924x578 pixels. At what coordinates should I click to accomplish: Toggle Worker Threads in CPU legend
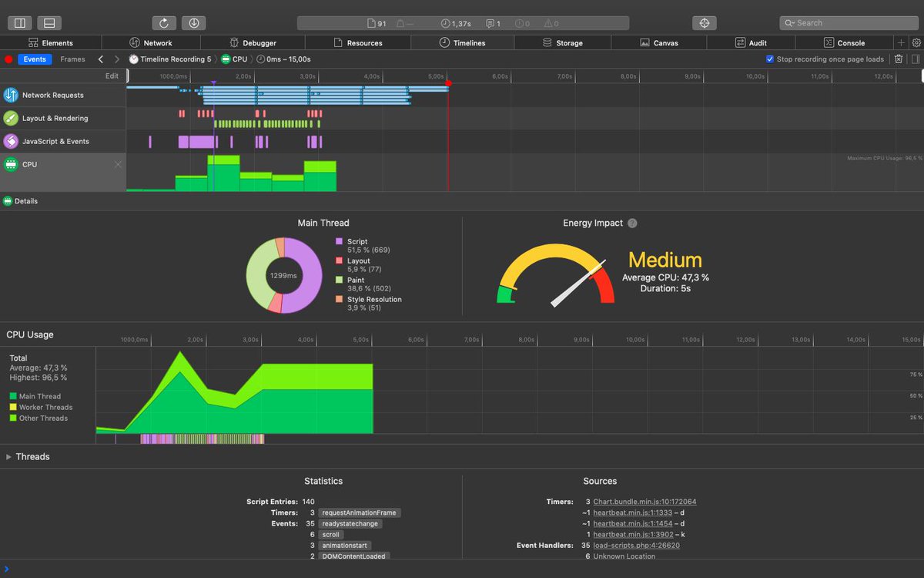pyautogui.click(x=41, y=408)
